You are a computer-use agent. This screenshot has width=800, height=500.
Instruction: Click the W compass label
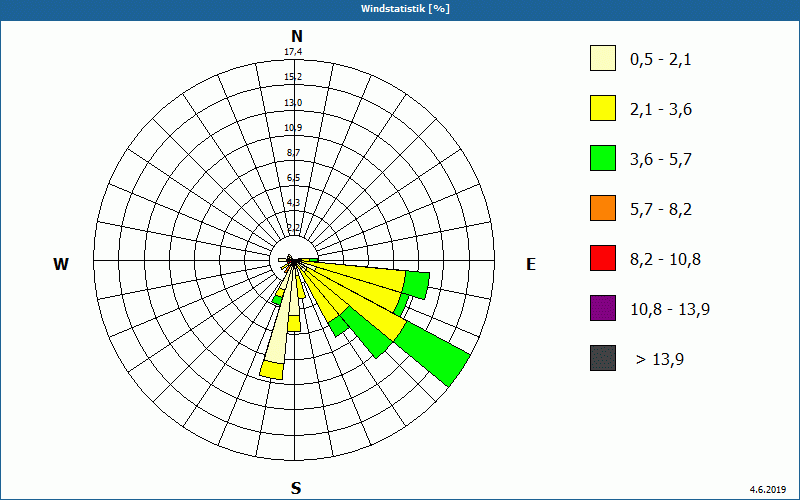coord(61,264)
